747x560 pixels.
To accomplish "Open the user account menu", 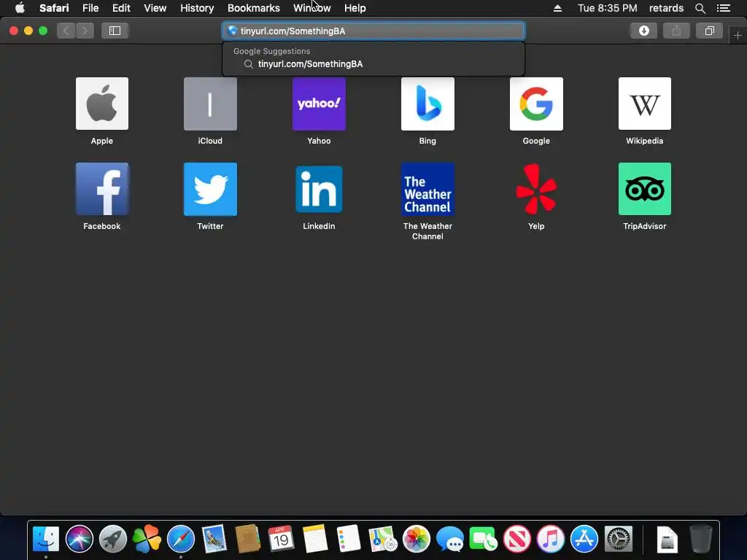I will pos(666,8).
